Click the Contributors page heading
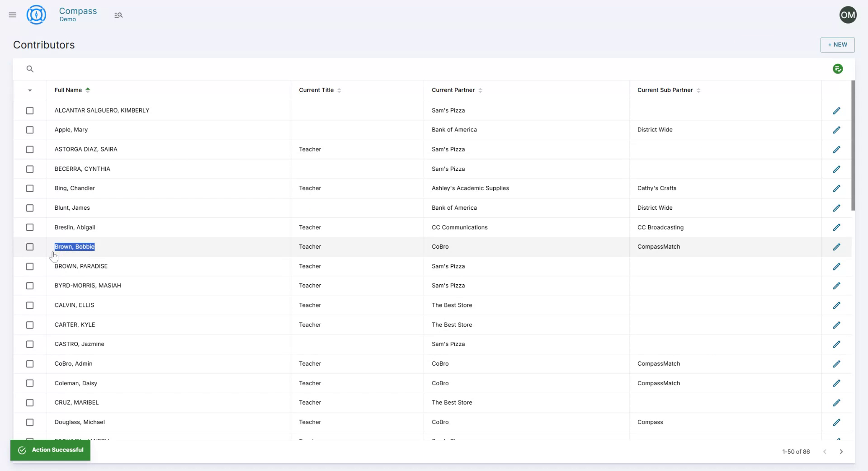This screenshot has width=868, height=471. tap(44, 45)
